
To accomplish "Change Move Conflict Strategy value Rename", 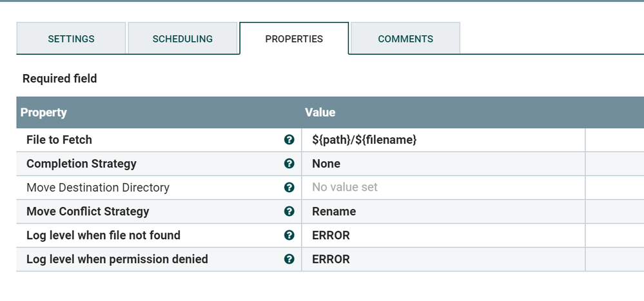I will coord(334,211).
